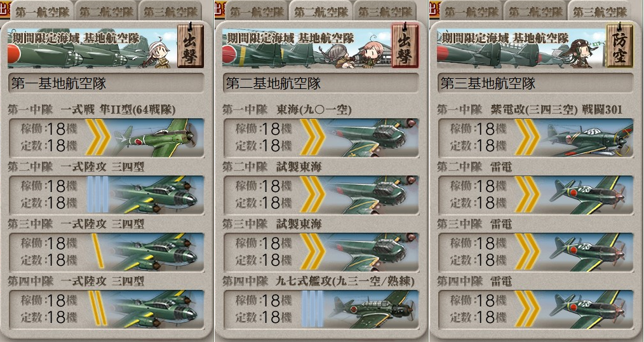Click the 第二基地航空隊 name field

tap(321, 83)
